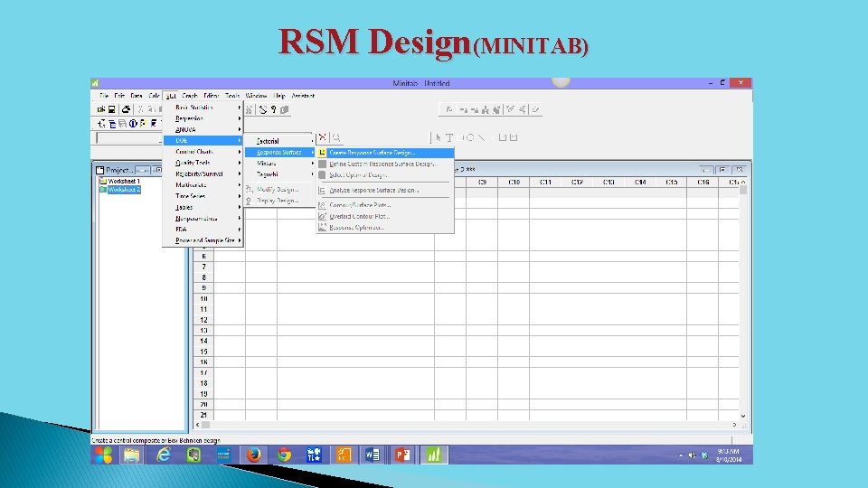This screenshot has width=868, height=488.
Task: Click the volume speaker tray icon
Action: [x=692, y=455]
